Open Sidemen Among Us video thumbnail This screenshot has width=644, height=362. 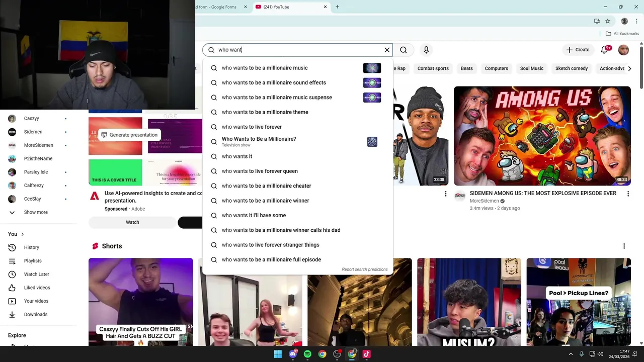pos(542,136)
